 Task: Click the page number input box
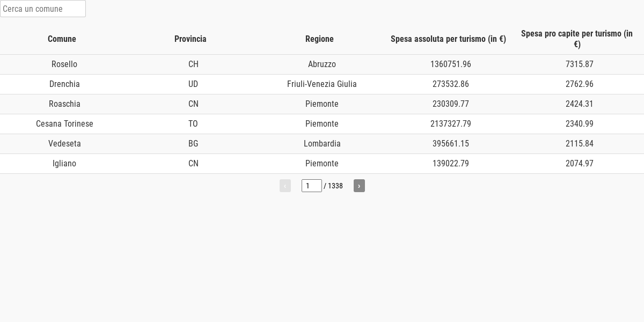click(312, 186)
